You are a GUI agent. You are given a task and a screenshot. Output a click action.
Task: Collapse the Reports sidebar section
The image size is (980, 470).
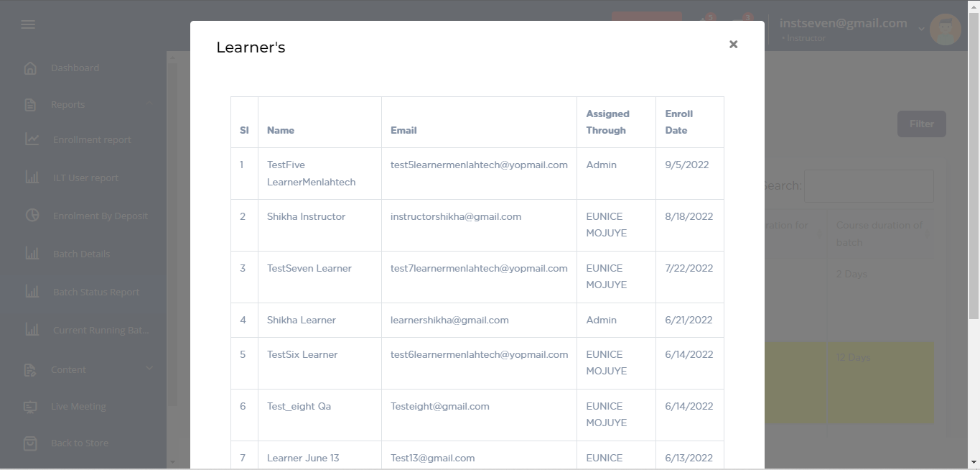coord(149,104)
